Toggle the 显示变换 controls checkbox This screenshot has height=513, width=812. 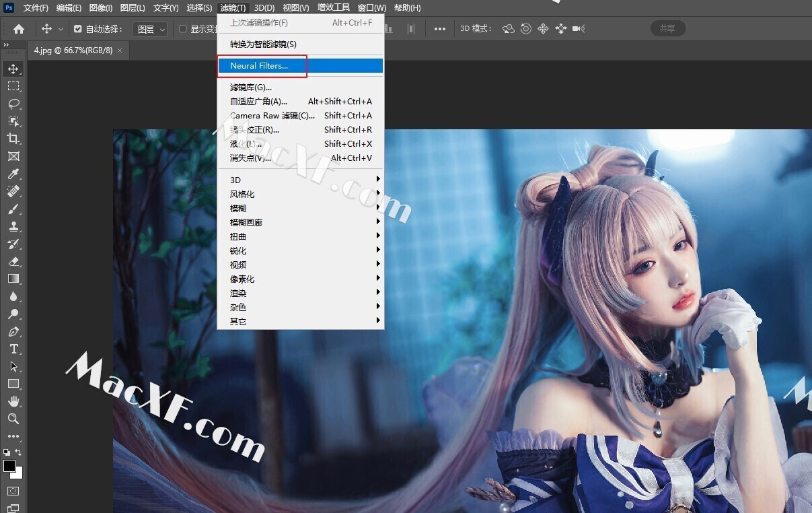point(182,29)
